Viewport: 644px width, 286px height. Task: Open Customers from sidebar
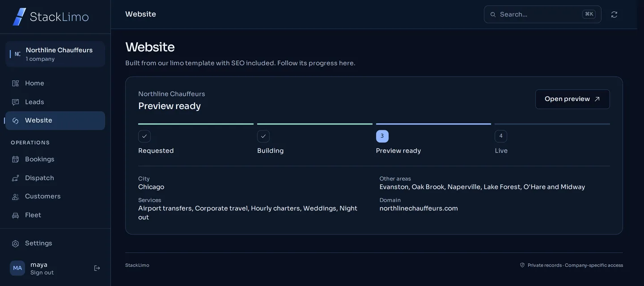(x=55, y=197)
